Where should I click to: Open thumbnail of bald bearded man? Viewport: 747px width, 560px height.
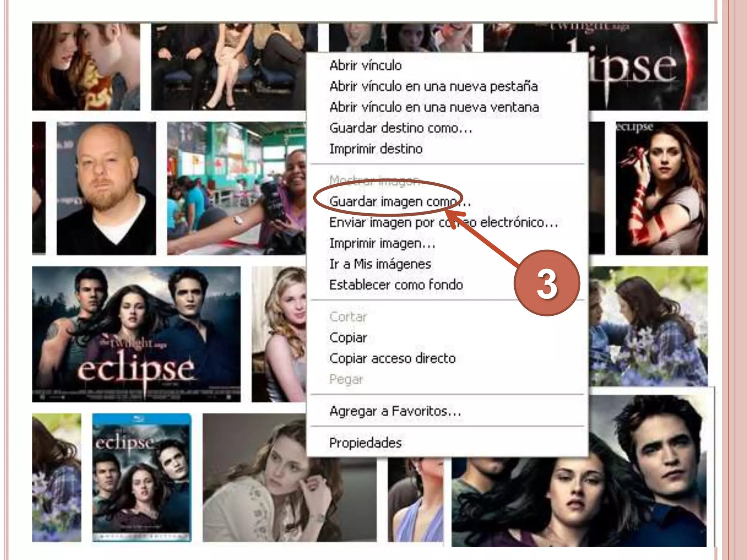[x=106, y=188]
